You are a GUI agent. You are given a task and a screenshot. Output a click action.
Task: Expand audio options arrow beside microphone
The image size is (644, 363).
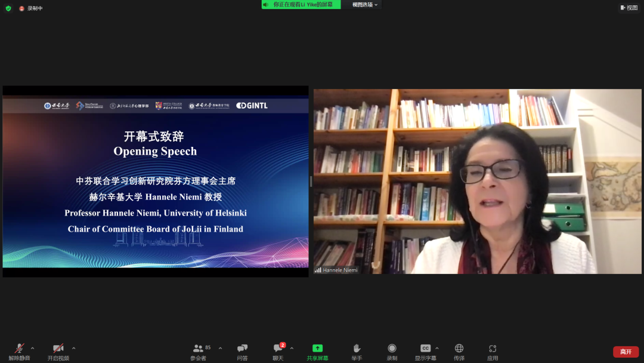(x=32, y=348)
